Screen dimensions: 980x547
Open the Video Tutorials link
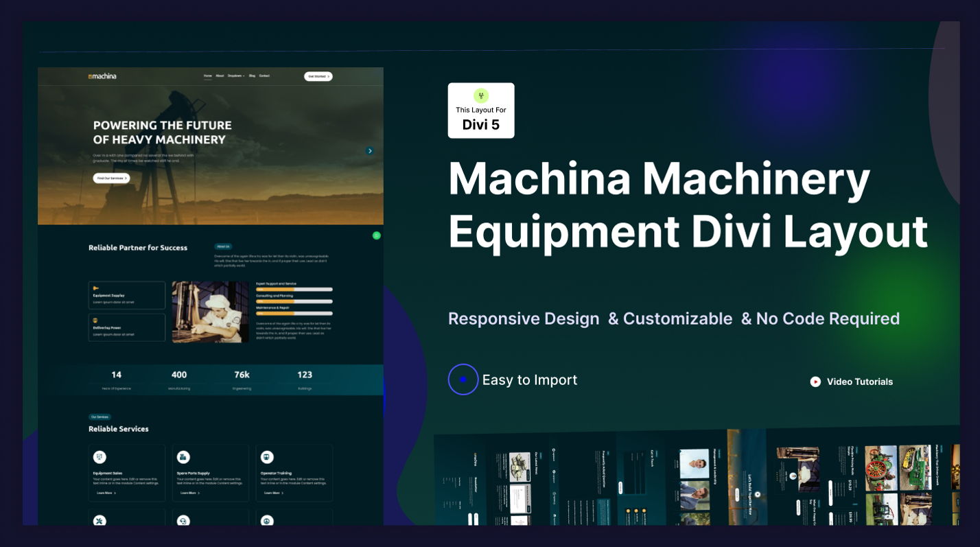(860, 382)
